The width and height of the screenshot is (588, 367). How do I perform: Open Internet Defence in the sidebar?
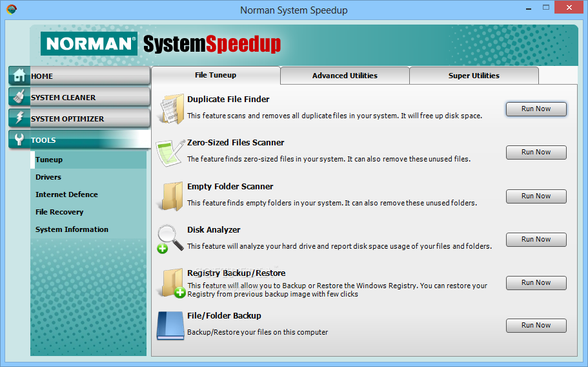pyautogui.click(x=88, y=194)
